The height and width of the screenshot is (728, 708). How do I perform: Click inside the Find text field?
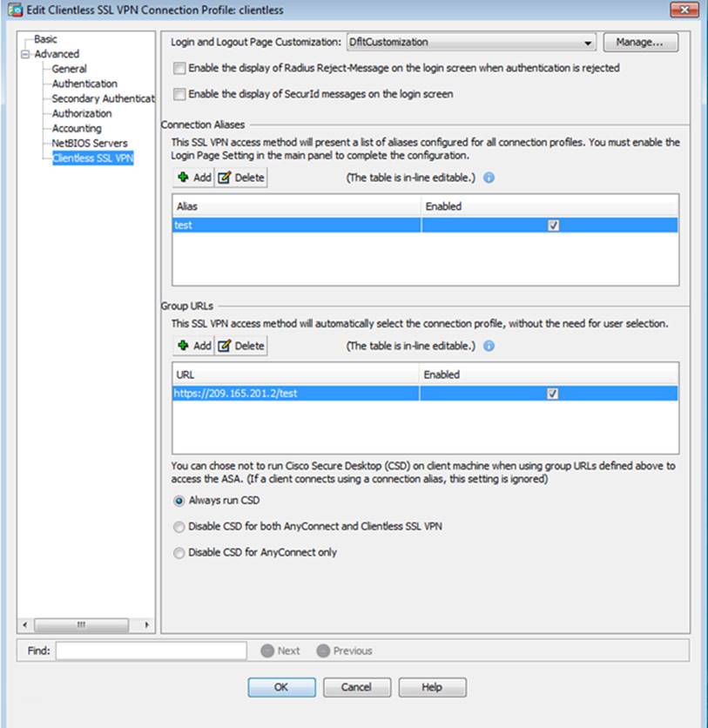pos(151,650)
